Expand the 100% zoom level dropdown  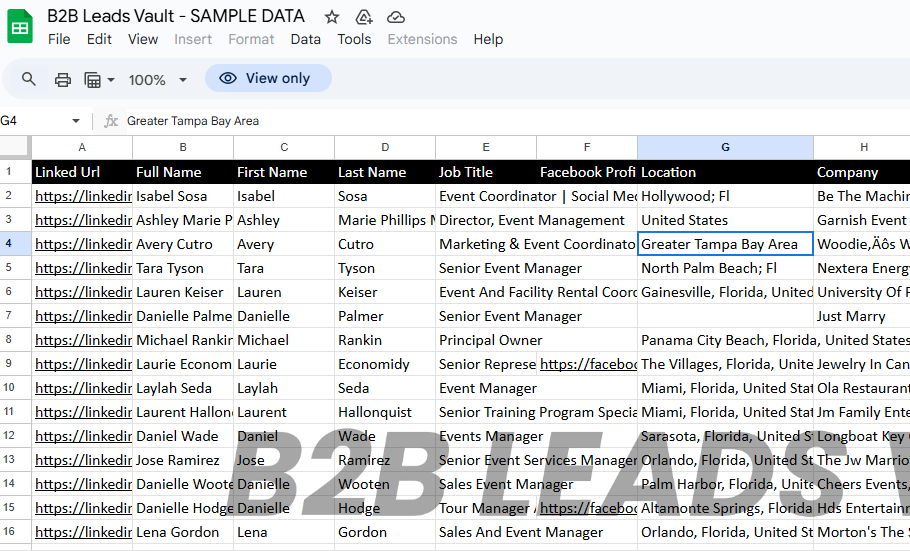[157, 79]
